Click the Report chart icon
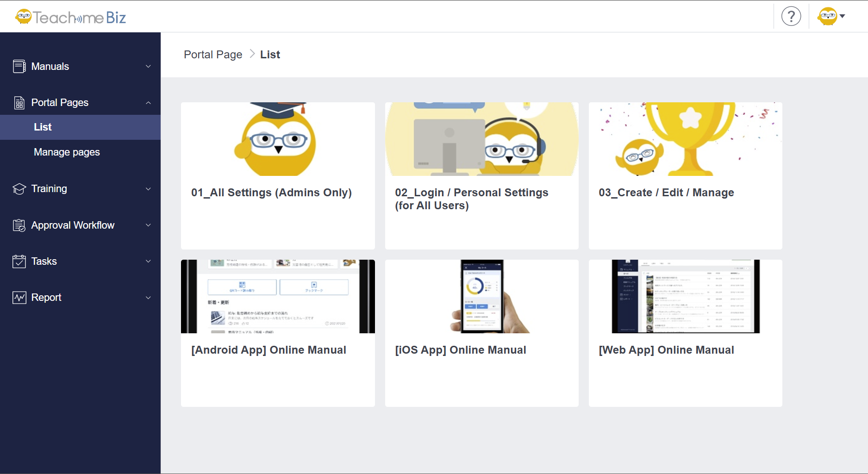The height and width of the screenshot is (474, 868). click(x=19, y=298)
